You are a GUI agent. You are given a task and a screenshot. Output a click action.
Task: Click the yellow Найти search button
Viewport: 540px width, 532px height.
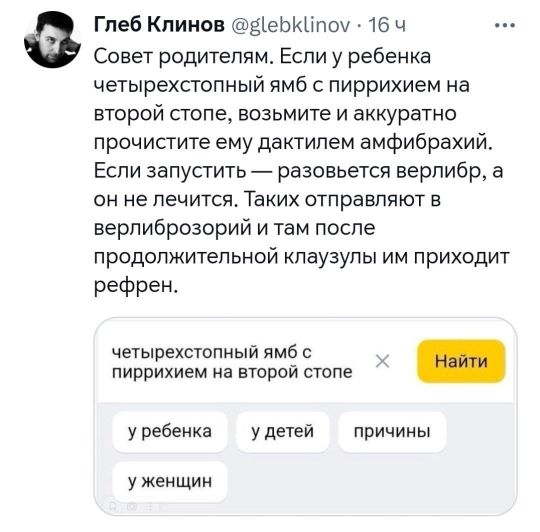461,361
